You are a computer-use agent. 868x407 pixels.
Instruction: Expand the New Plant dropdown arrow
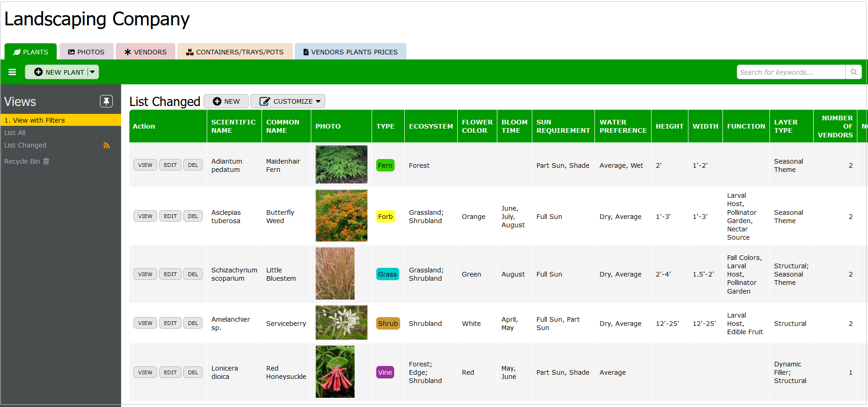pyautogui.click(x=93, y=72)
